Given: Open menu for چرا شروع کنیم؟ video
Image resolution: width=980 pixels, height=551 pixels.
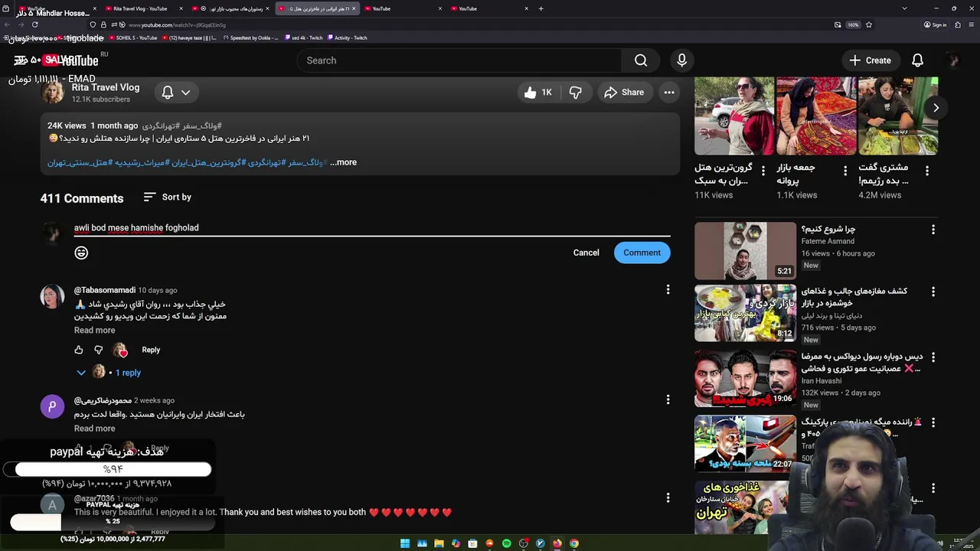Looking at the screenshot, I should point(933,230).
